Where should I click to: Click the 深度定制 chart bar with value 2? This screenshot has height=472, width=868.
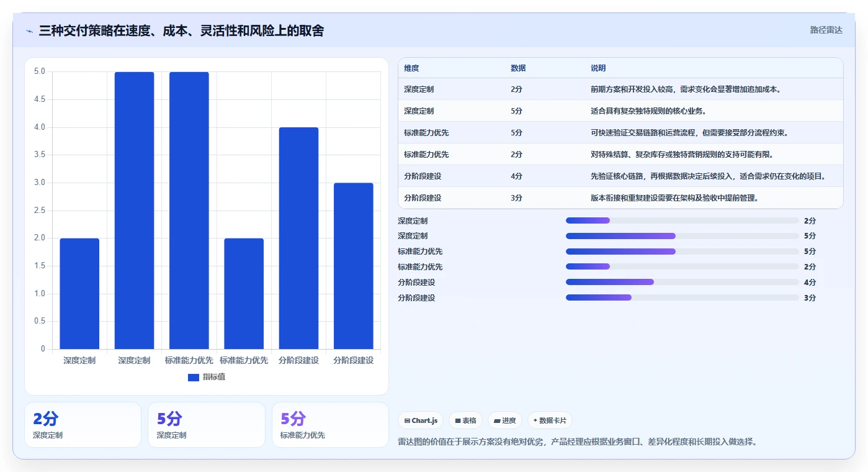[79, 294]
